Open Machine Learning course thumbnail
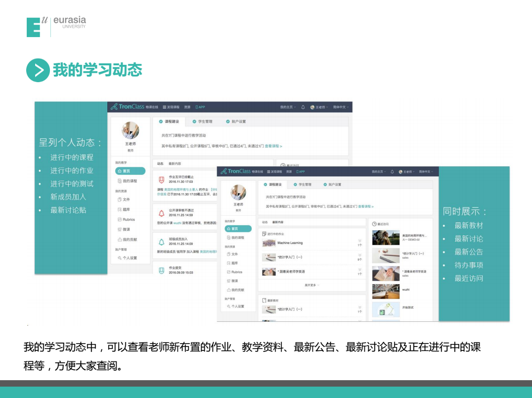 tap(268, 243)
